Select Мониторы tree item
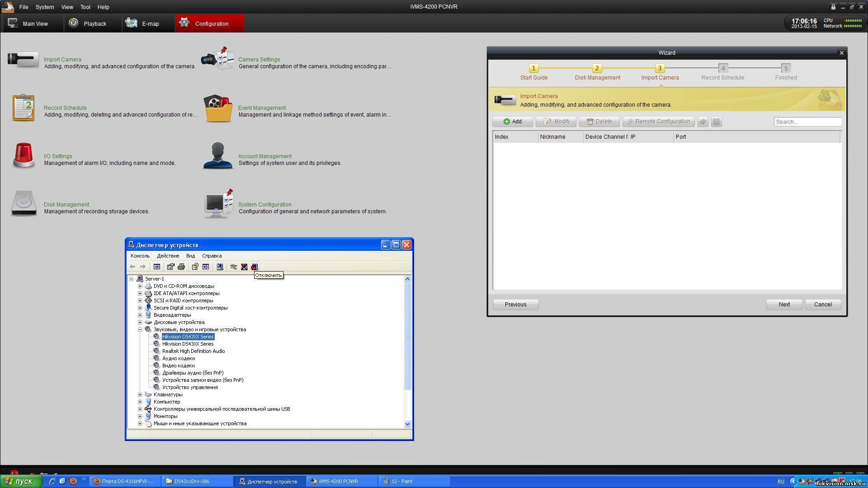Screen dimensions: 868x488 (x=165, y=417)
